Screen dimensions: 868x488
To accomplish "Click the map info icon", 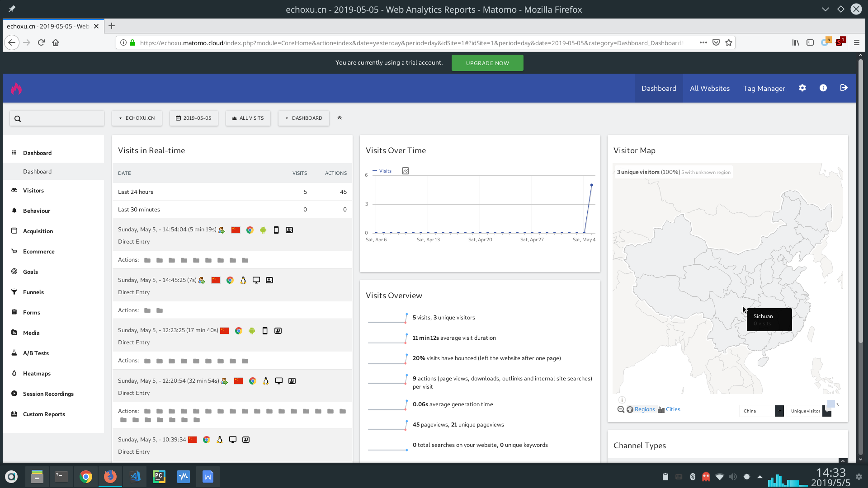I will pyautogui.click(x=622, y=400).
